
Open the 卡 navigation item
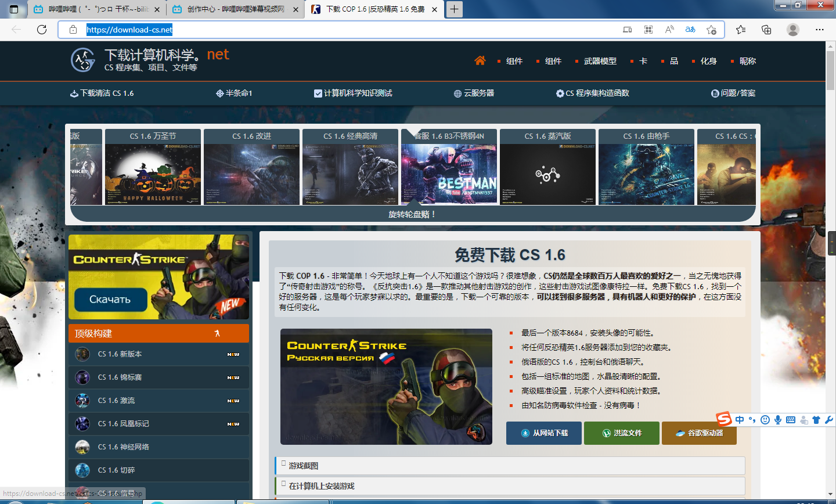(x=643, y=61)
